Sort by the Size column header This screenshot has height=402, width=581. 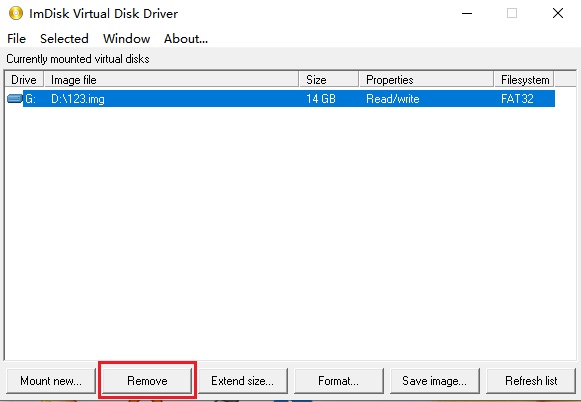pyautogui.click(x=329, y=80)
